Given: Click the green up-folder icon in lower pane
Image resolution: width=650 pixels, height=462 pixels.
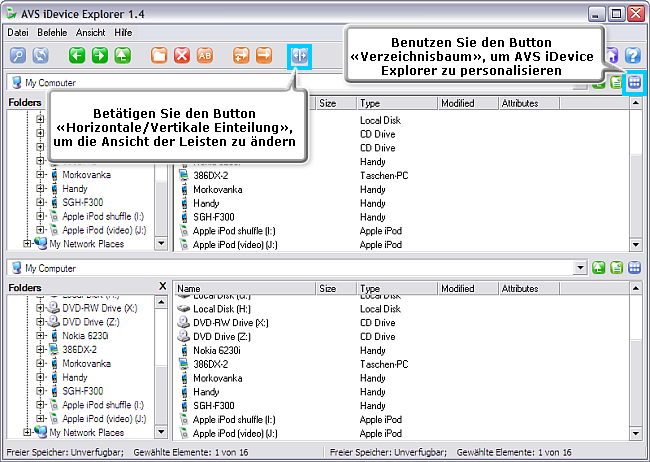Looking at the screenshot, I should [x=599, y=268].
